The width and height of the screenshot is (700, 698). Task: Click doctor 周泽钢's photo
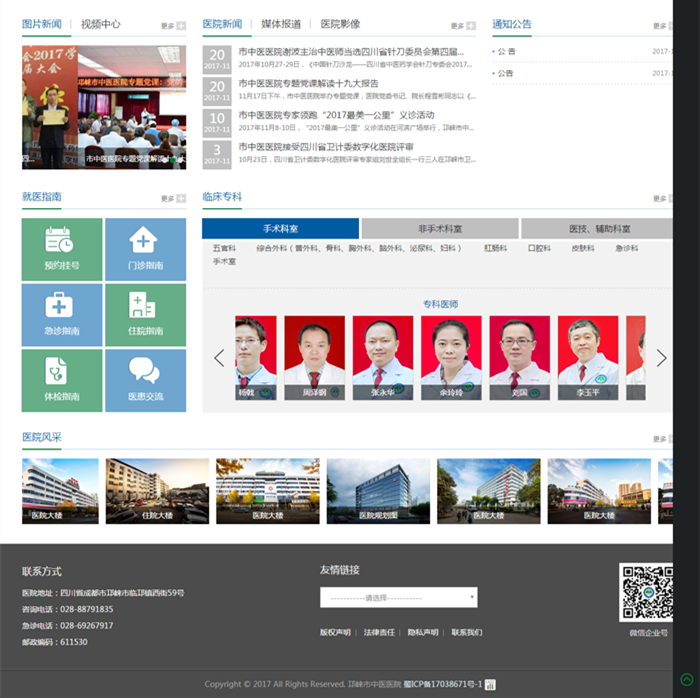click(x=314, y=350)
